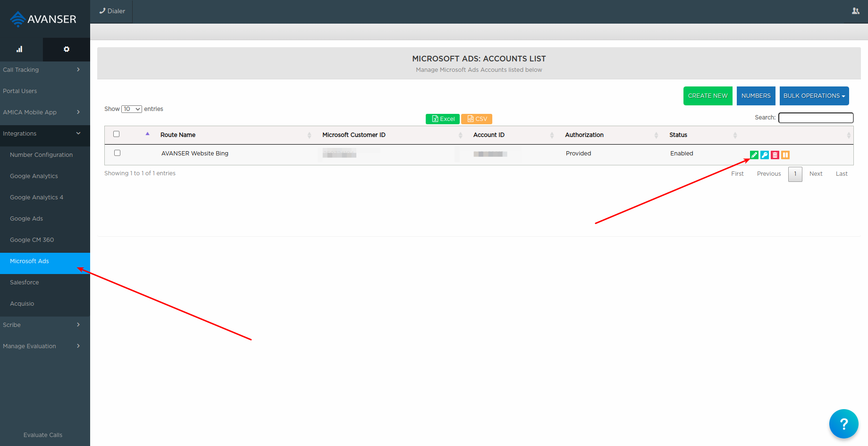The width and height of the screenshot is (868, 446).
Task: Click the users icon in top bar
Action: [856, 11]
